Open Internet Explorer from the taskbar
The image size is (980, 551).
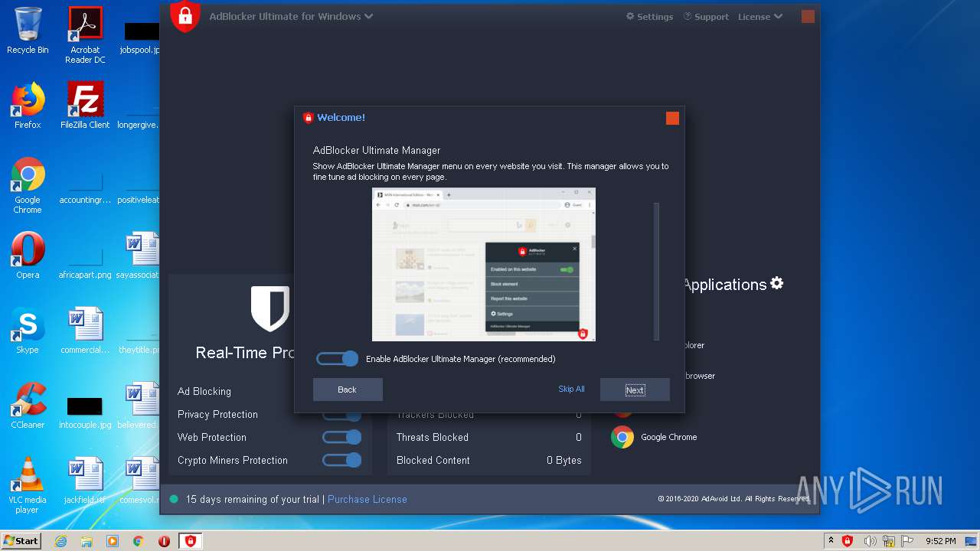(60, 541)
